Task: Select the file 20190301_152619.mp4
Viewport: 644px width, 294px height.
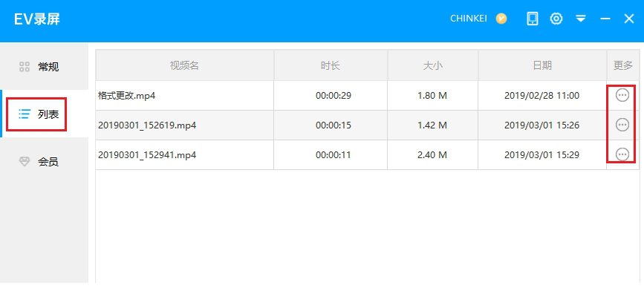Action: [147, 125]
